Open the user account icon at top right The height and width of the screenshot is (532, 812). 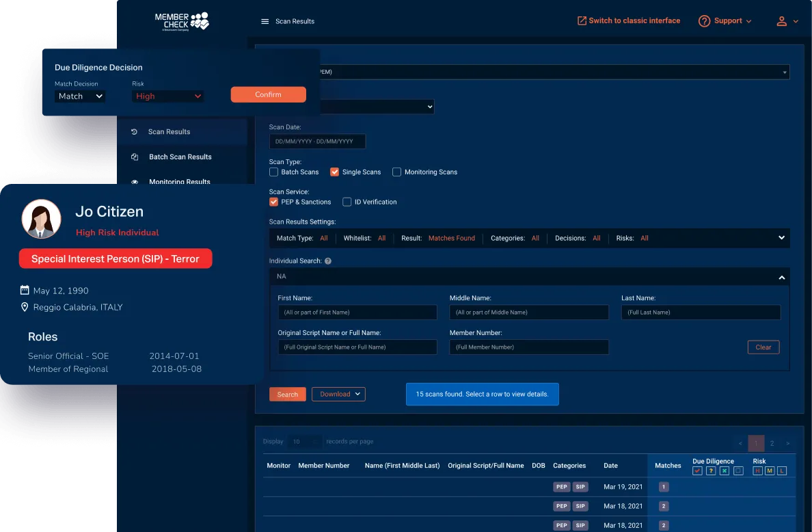coord(783,21)
